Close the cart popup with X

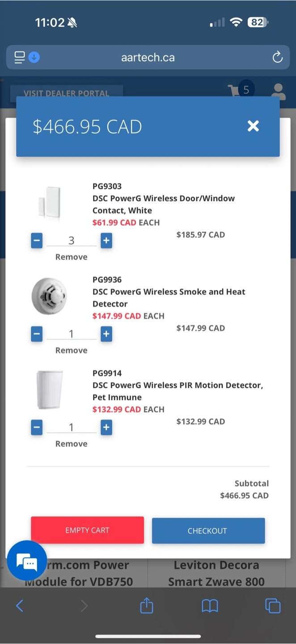pyautogui.click(x=253, y=126)
